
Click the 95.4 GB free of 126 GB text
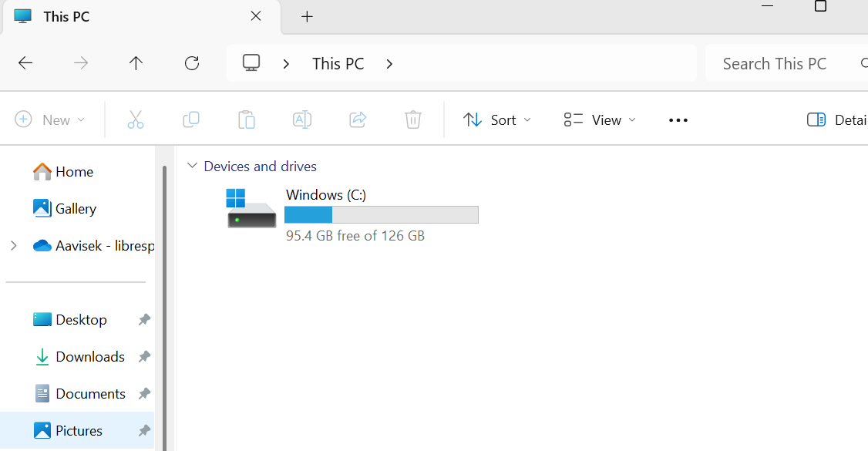click(355, 236)
